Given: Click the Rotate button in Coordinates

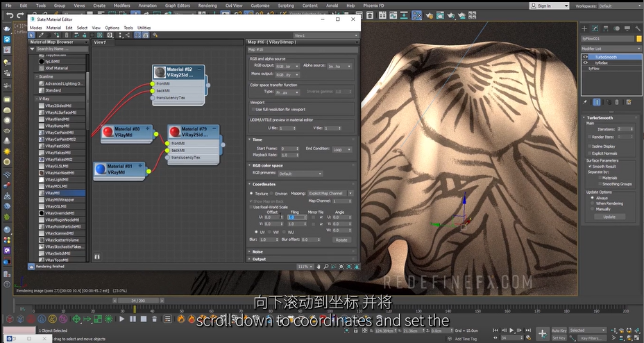Looking at the screenshot, I should (341, 240).
